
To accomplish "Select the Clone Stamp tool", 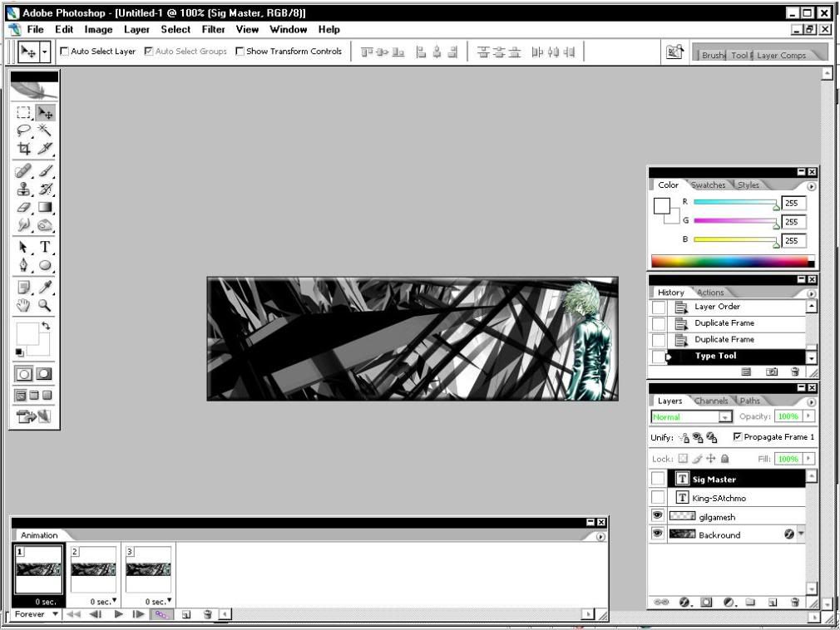I will click(x=23, y=189).
